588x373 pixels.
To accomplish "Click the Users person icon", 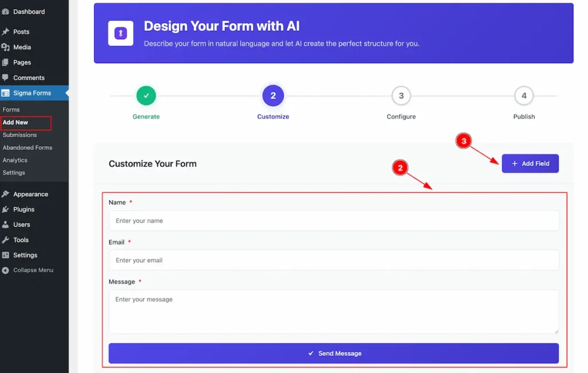I will point(5,224).
